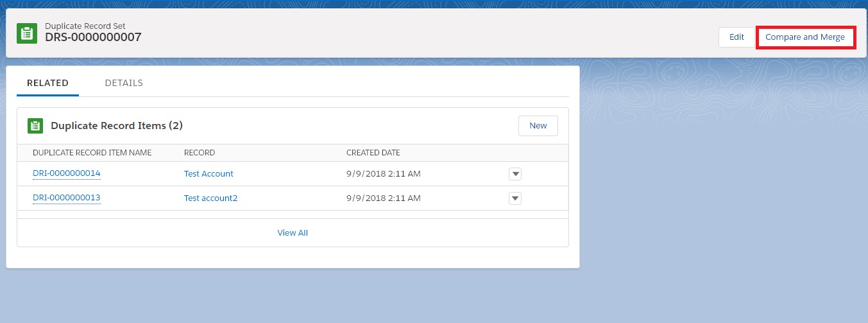Open the Test Account record
Viewport: 868px width, 323px height.
click(208, 173)
